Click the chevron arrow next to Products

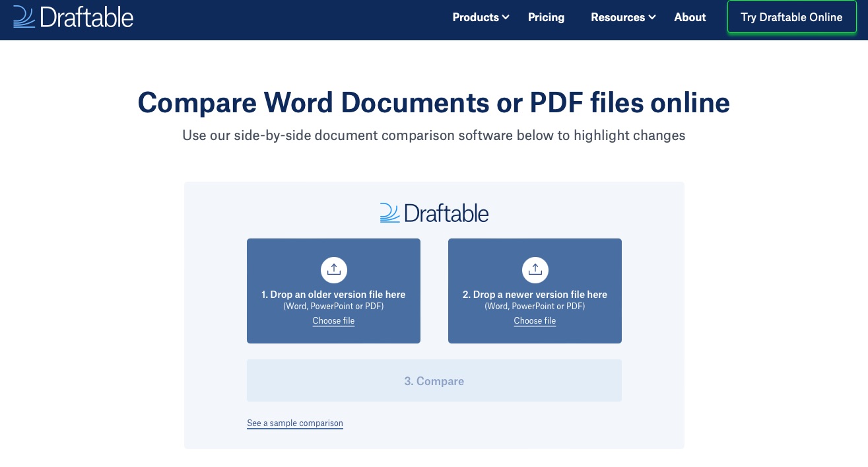(x=506, y=18)
